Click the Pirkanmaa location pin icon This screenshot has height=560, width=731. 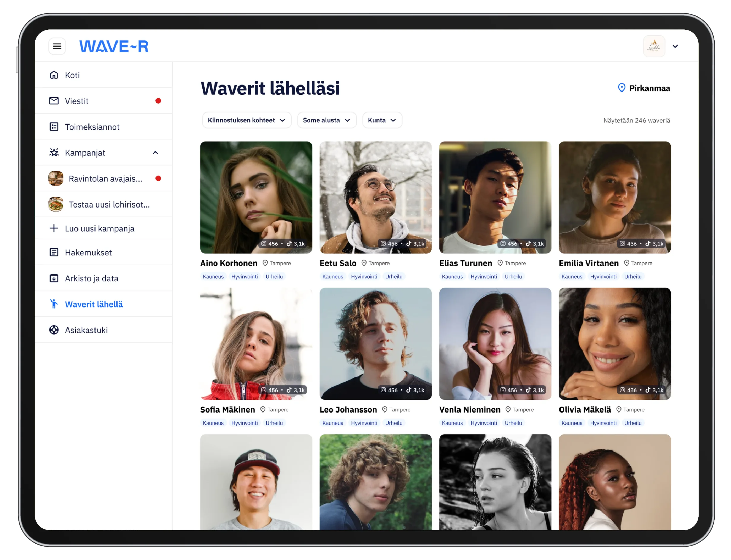(x=622, y=88)
